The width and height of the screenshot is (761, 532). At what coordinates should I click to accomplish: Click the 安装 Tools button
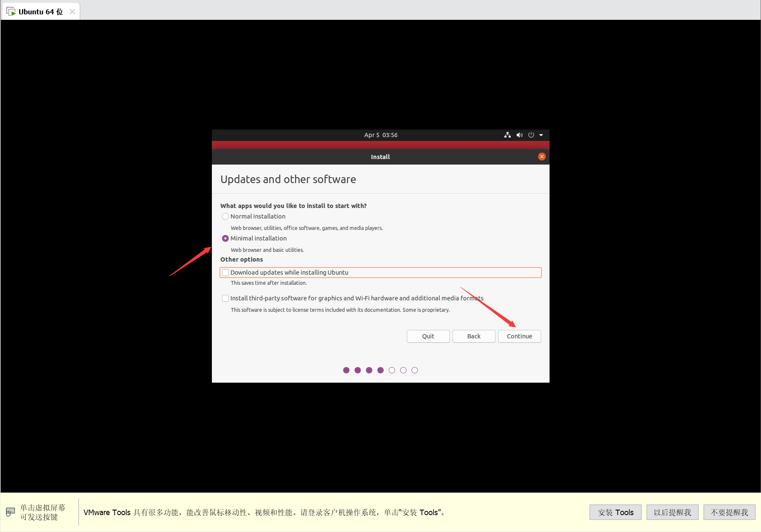615,512
